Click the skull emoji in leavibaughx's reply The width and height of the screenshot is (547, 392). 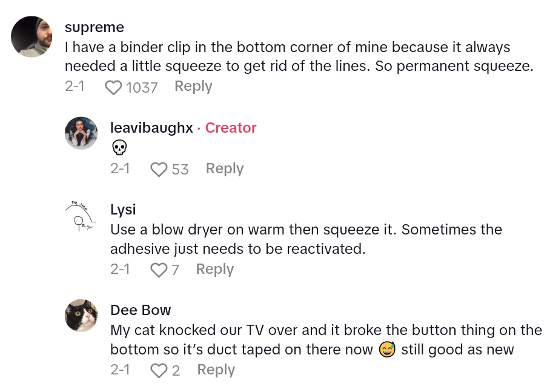[119, 147]
